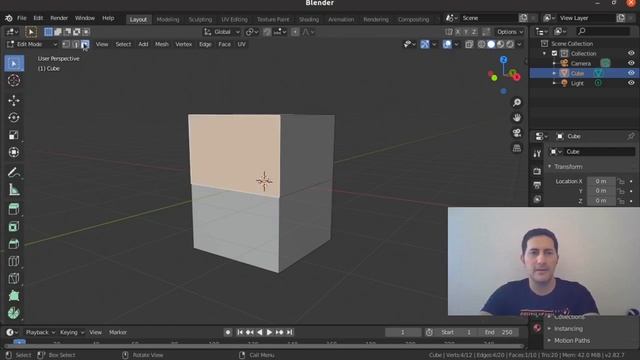This screenshot has height=360, width=640.
Task: Open the Options dropdown
Action: click(x=509, y=32)
